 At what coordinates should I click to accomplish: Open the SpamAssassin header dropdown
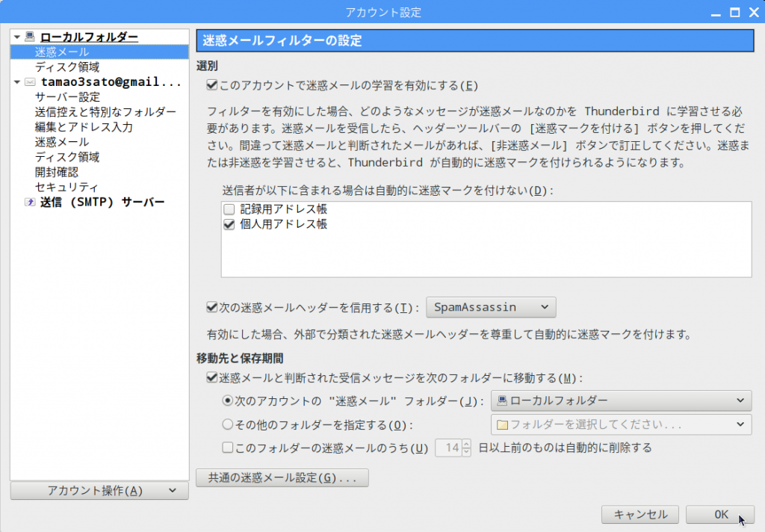(491, 308)
